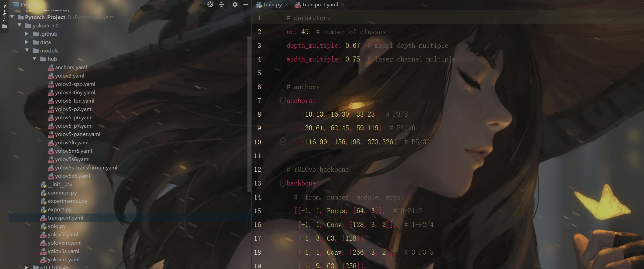The height and width of the screenshot is (269, 644).
Task: Click line number 11 in the gutter
Action: [257, 156]
